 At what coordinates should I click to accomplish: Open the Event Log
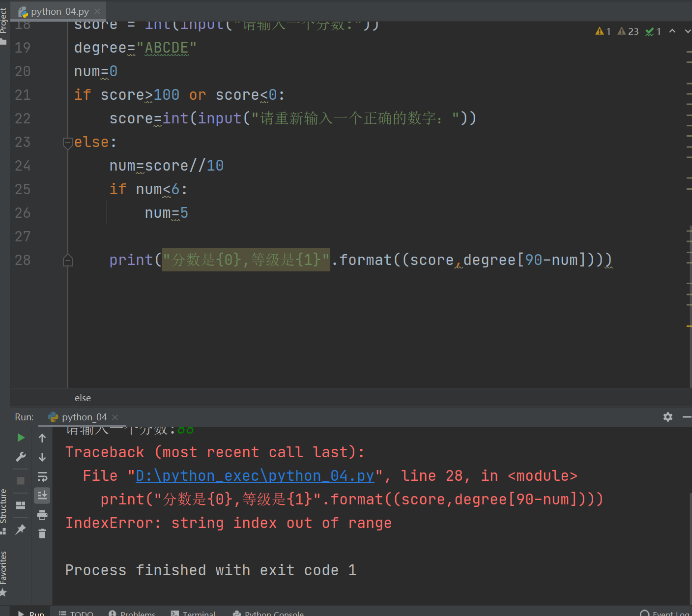(x=665, y=613)
